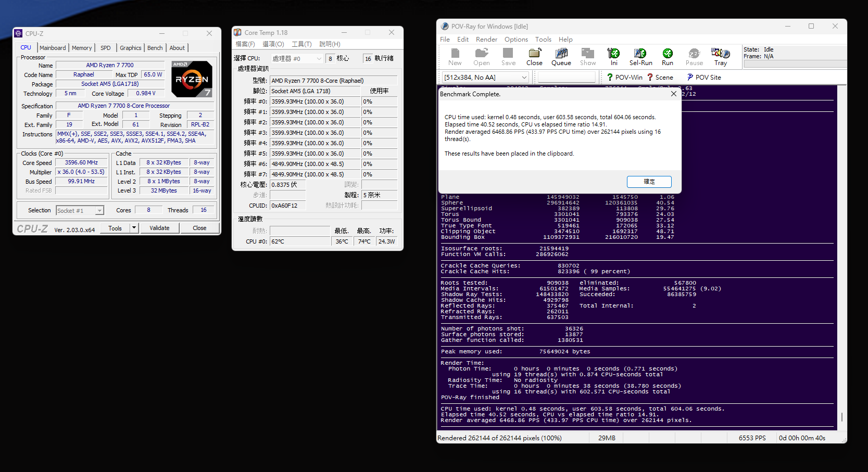Open the 檔案(F) menu in Core Temp
The image size is (868, 472).
[x=245, y=44]
